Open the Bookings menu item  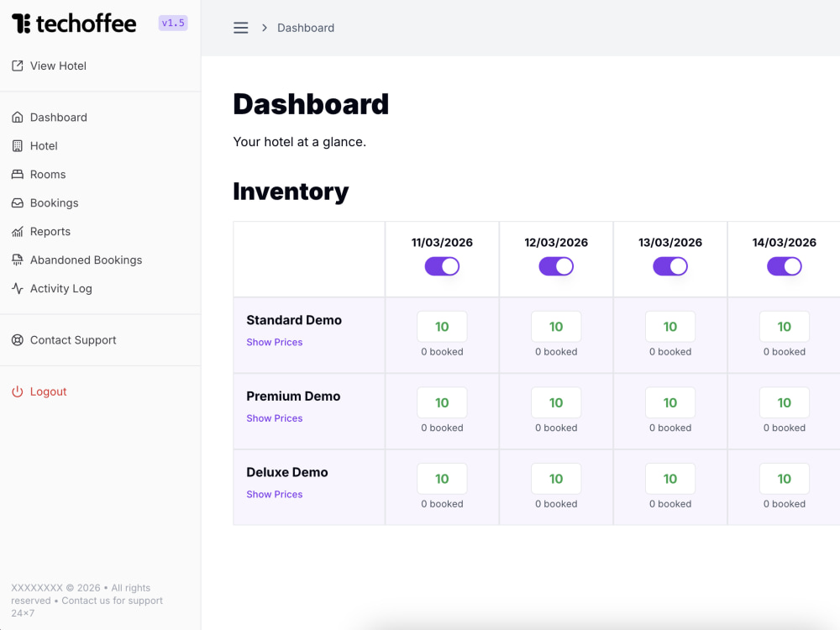pyautogui.click(x=54, y=203)
